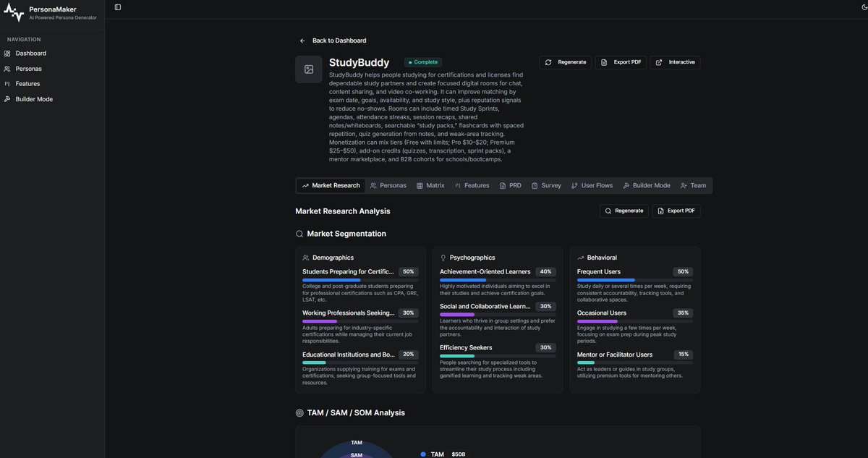Click the Behavioral trend icon
This screenshot has height=458, width=868.
coord(581,258)
